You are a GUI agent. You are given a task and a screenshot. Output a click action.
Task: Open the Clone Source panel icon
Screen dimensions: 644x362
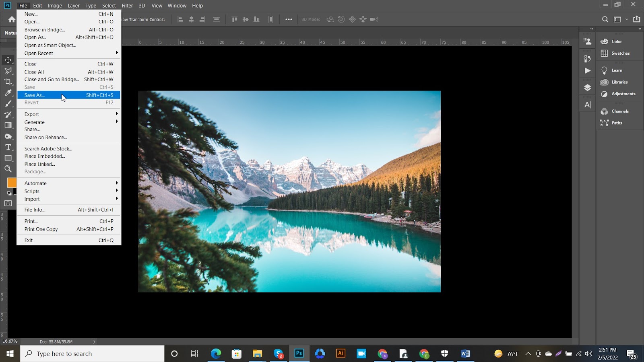click(x=588, y=41)
